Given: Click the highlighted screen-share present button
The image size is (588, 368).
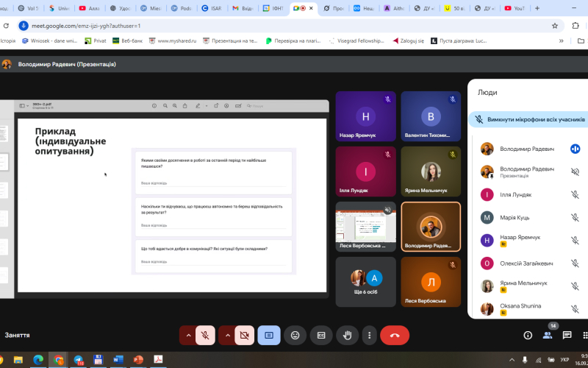Looking at the screenshot, I should point(269,335).
